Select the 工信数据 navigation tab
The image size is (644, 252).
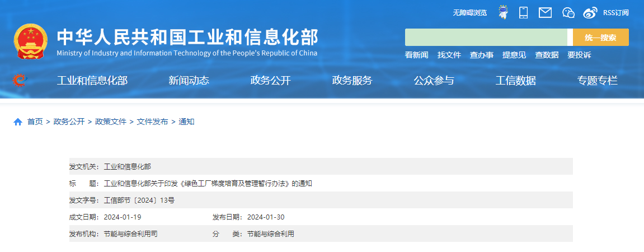tap(515, 81)
